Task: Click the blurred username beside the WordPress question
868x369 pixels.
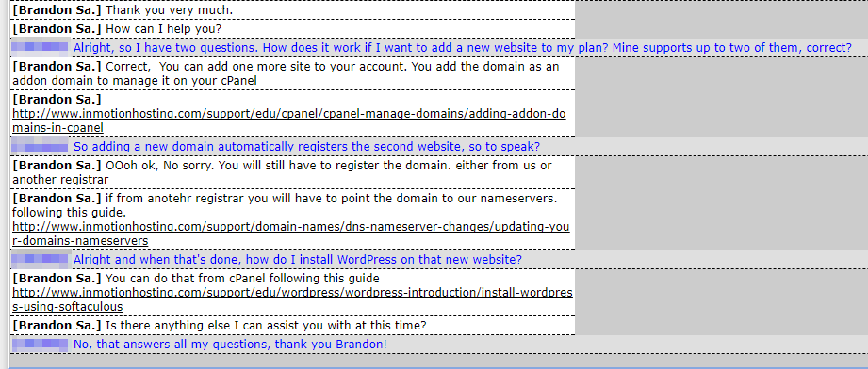Action: (40, 259)
